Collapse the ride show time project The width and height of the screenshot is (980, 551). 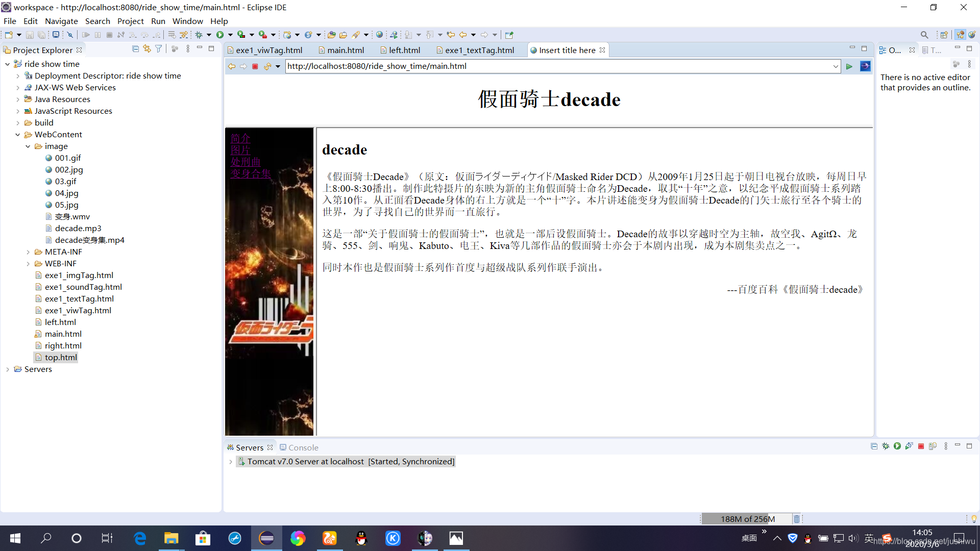(7, 64)
